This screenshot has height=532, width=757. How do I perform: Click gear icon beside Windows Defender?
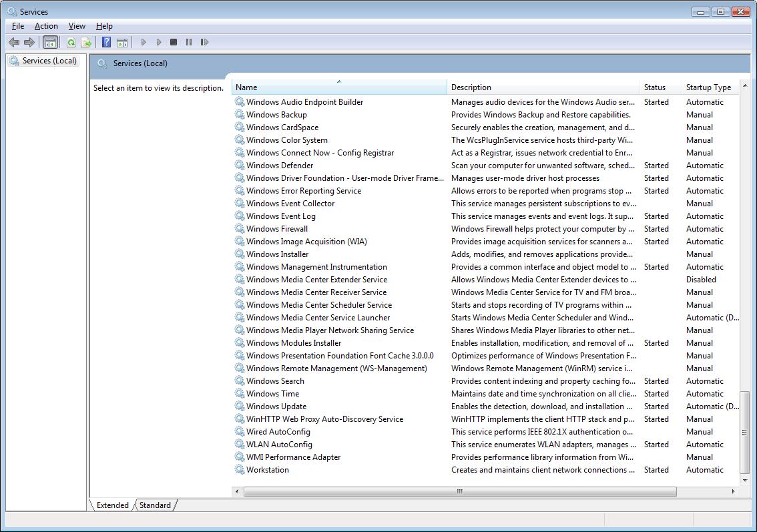pos(240,165)
